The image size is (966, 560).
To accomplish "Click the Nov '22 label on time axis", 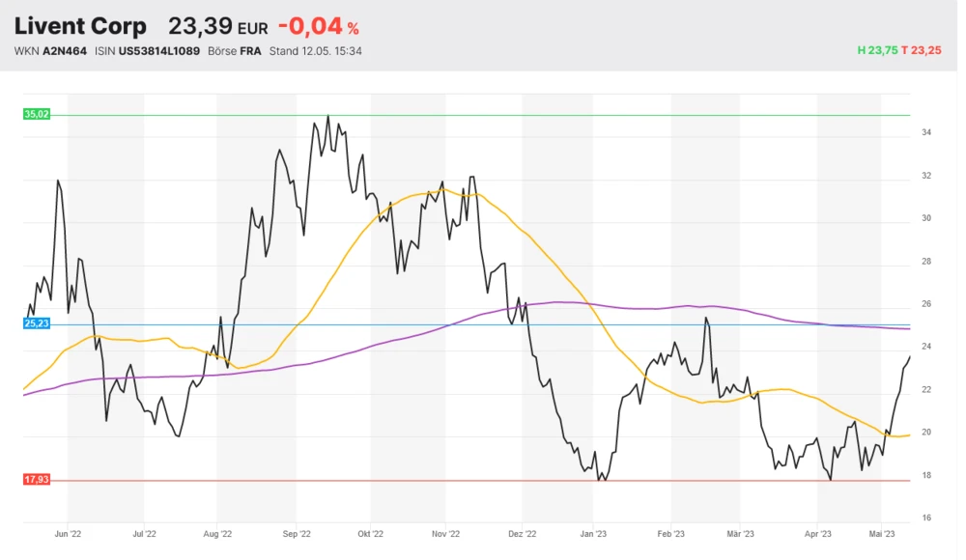I will [x=444, y=532].
